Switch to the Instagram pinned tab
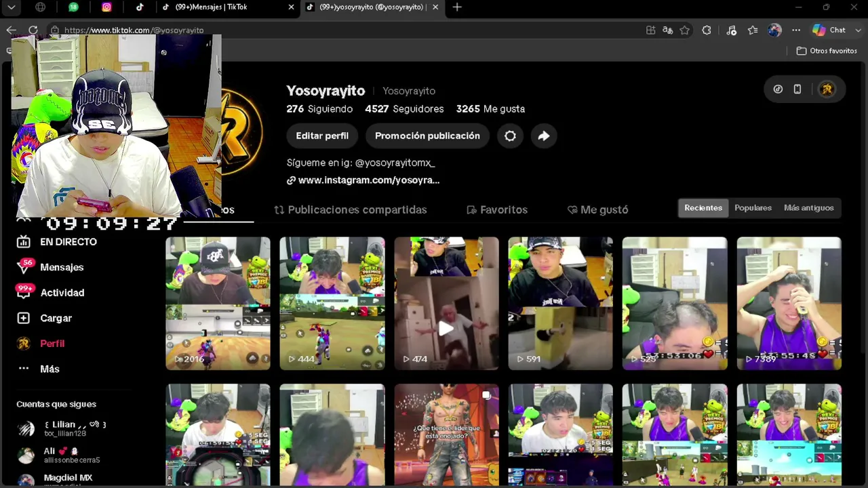The width and height of the screenshot is (868, 488). (x=106, y=7)
